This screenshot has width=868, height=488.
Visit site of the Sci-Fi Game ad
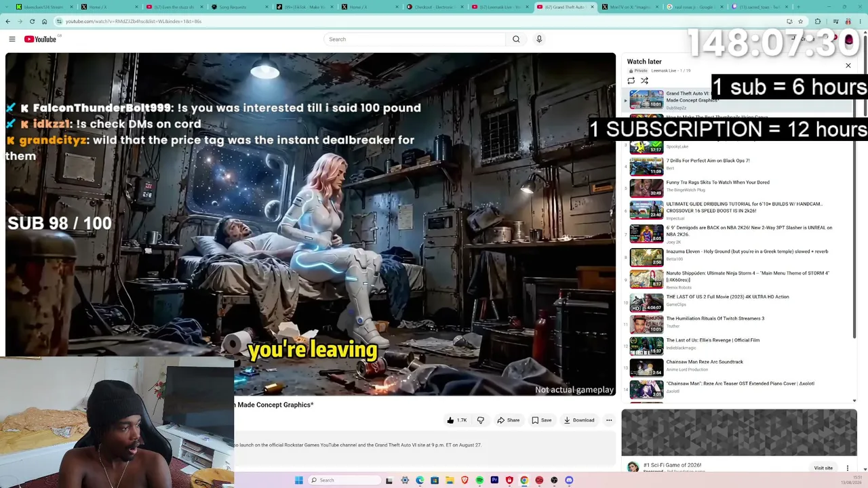[823, 468]
